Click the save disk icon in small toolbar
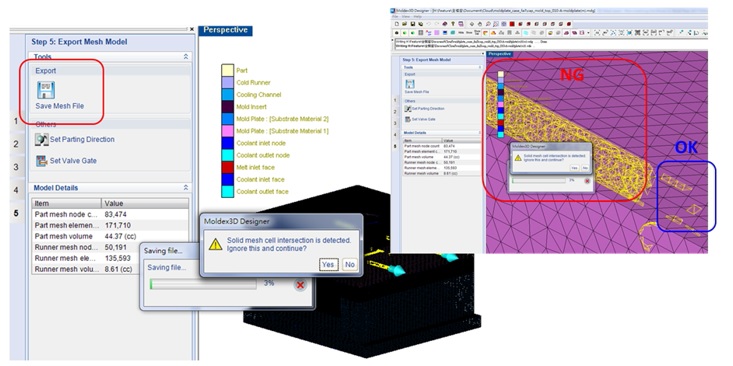Viewport: 733px width, 366px height. click(x=413, y=24)
